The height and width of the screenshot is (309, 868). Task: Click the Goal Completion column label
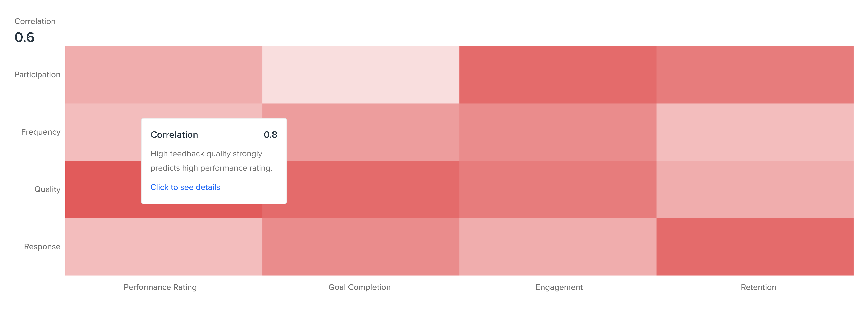pyautogui.click(x=360, y=287)
